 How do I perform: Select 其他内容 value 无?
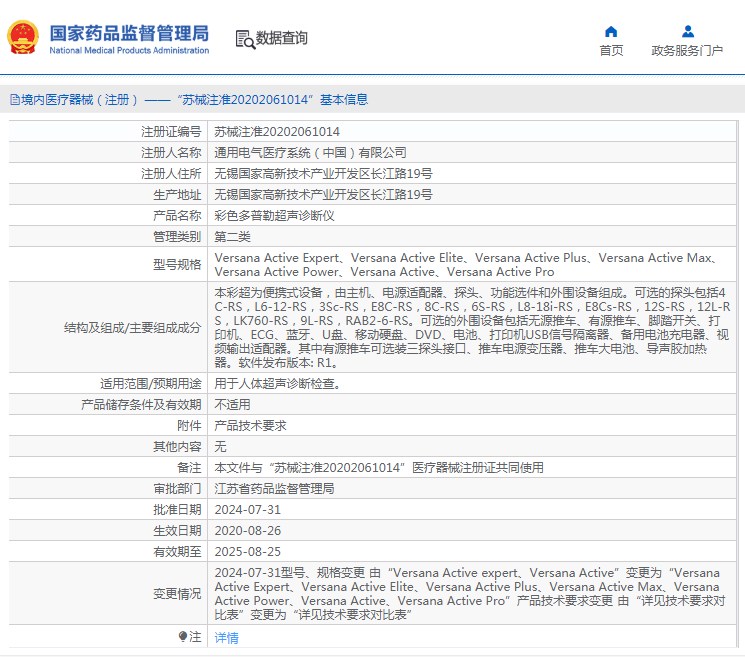(x=220, y=447)
